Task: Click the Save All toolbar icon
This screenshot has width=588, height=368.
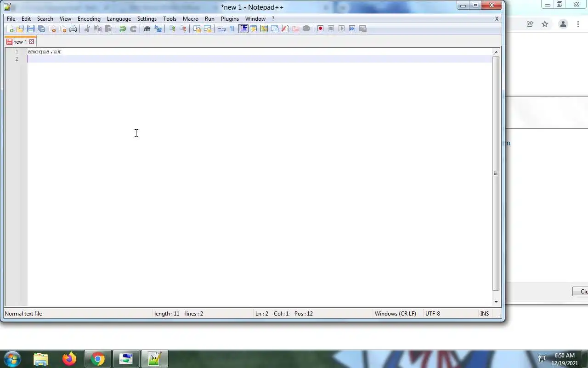Action: click(x=41, y=29)
